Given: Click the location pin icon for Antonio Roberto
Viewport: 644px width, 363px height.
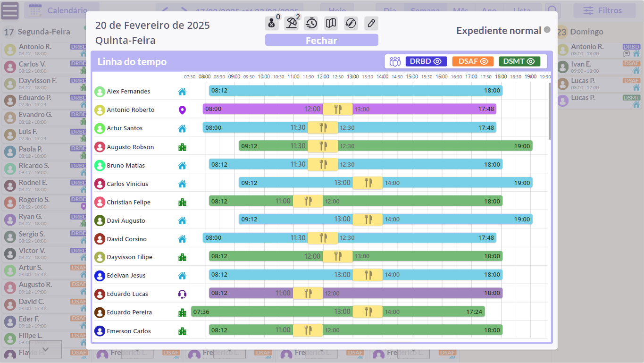Looking at the screenshot, I should [182, 110].
